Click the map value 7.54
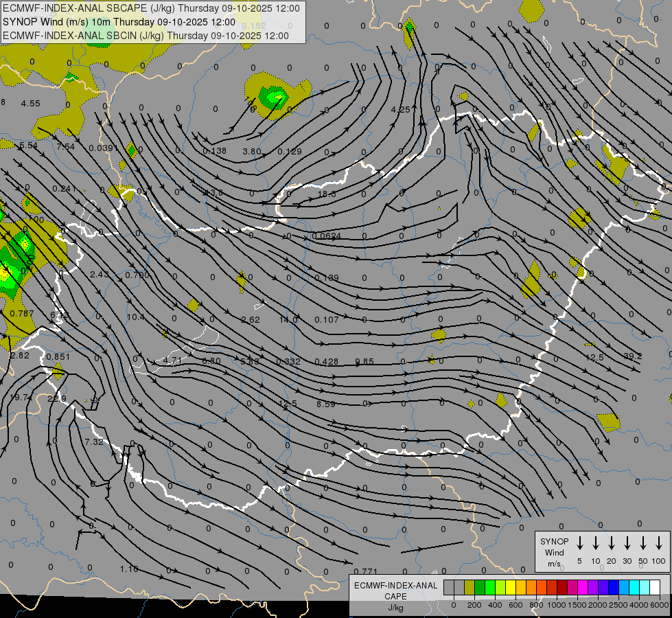Image resolution: width=672 pixels, height=618 pixels. (66, 146)
